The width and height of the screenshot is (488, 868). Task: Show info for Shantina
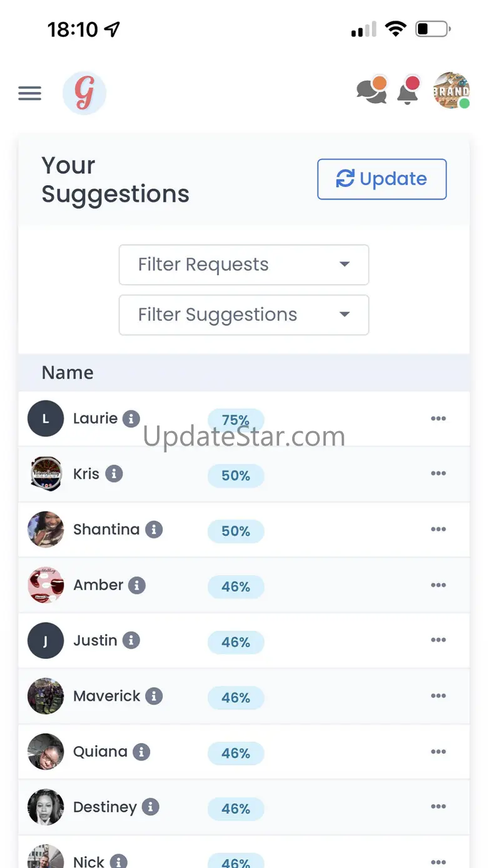[x=154, y=529]
